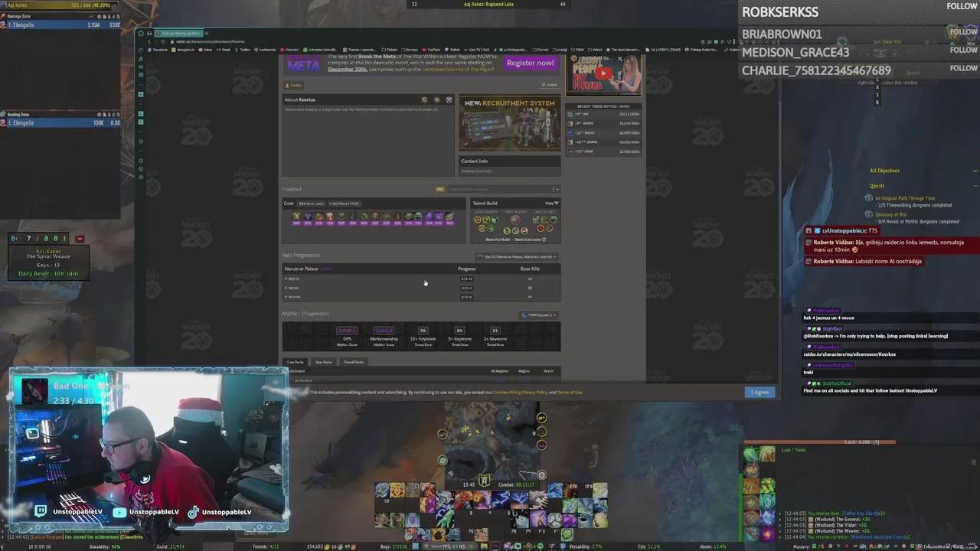Open the loadout selector dropdown
The image size is (980, 551).
click(x=503, y=189)
